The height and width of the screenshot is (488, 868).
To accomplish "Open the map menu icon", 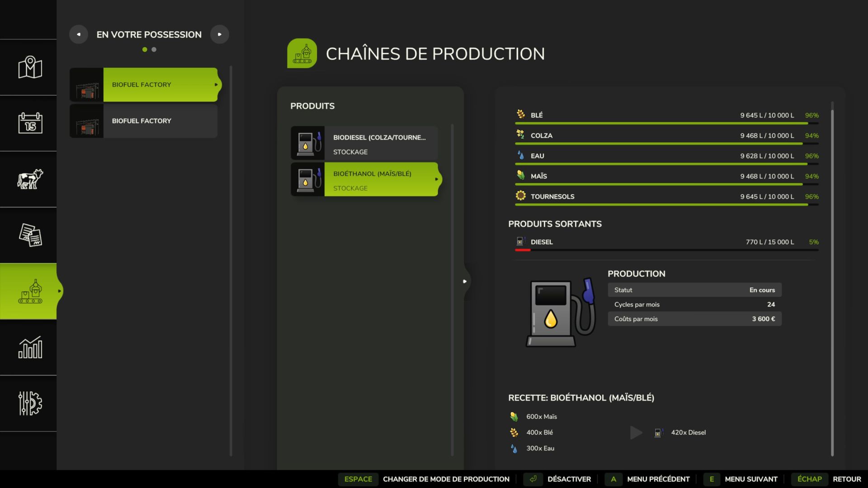I will pos(30,67).
